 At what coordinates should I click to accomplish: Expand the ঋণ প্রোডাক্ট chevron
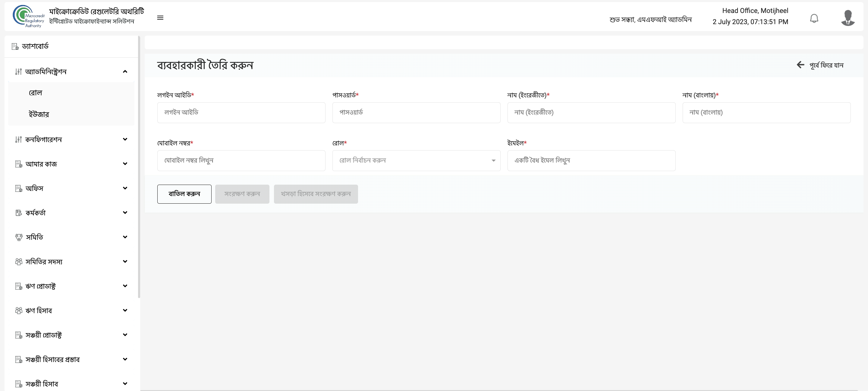coord(125,286)
